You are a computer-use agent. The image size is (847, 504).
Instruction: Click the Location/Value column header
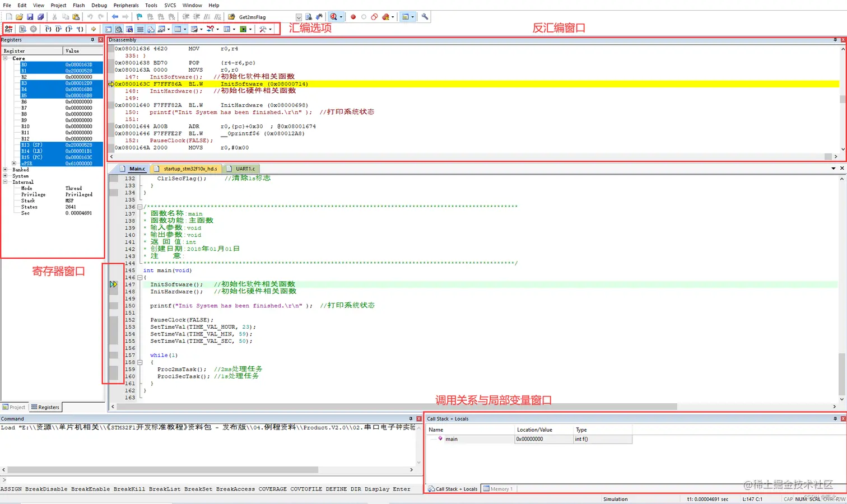point(544,430)
